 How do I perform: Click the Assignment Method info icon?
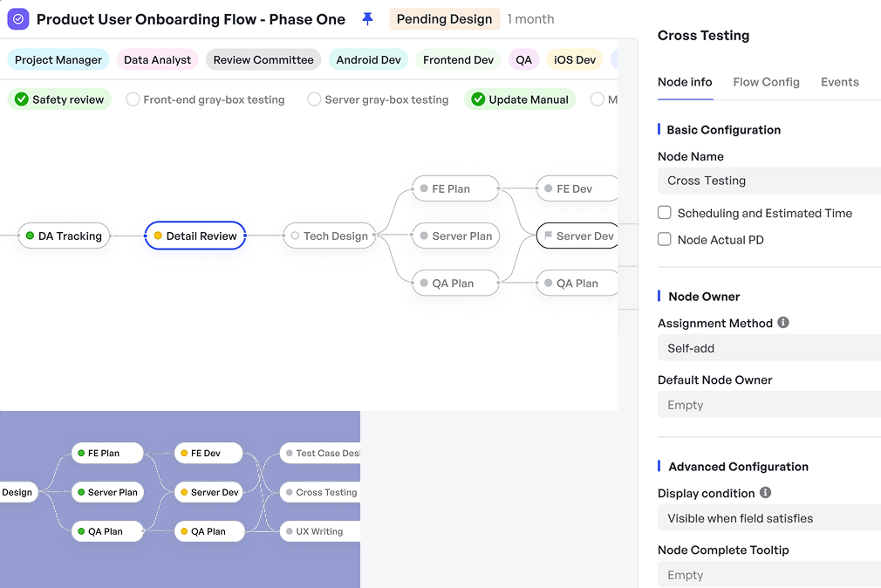tap(783, 323)
